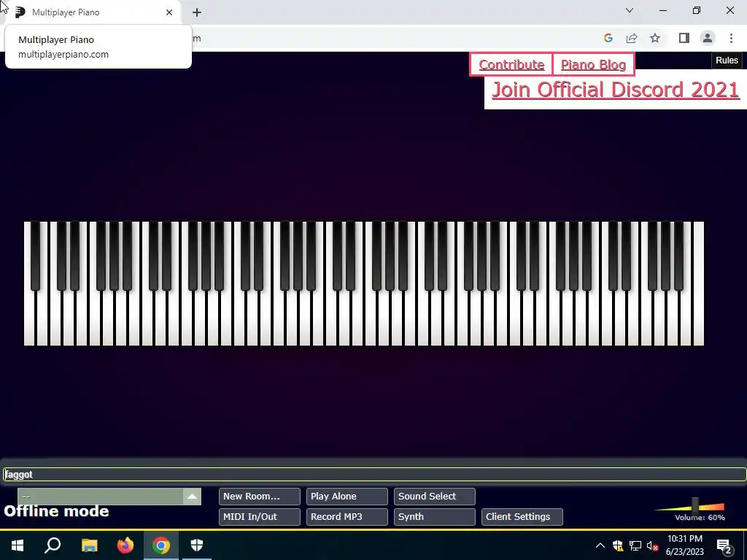Toggle the browser side panel icon
This screenshot has width=747, height=560.
click(684, 38)
